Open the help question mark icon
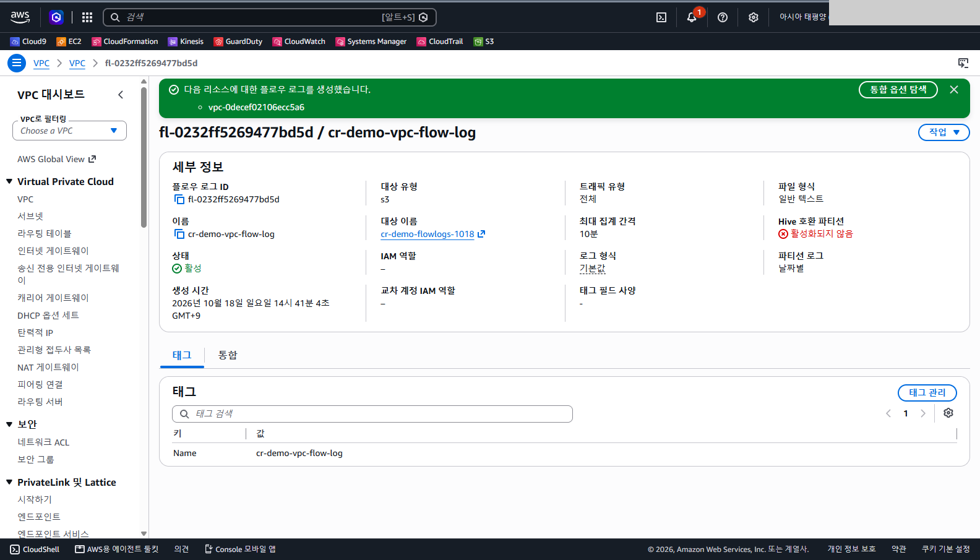Viewport: 980px width, 560px height. (x=723, y=17)
